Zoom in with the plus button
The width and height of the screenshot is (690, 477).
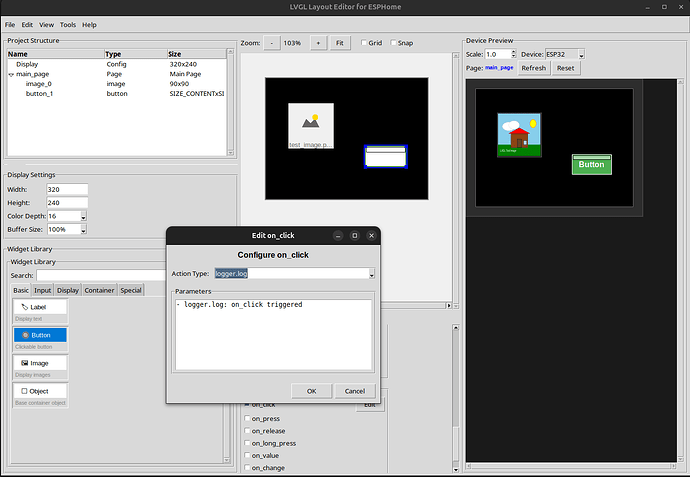318,43
